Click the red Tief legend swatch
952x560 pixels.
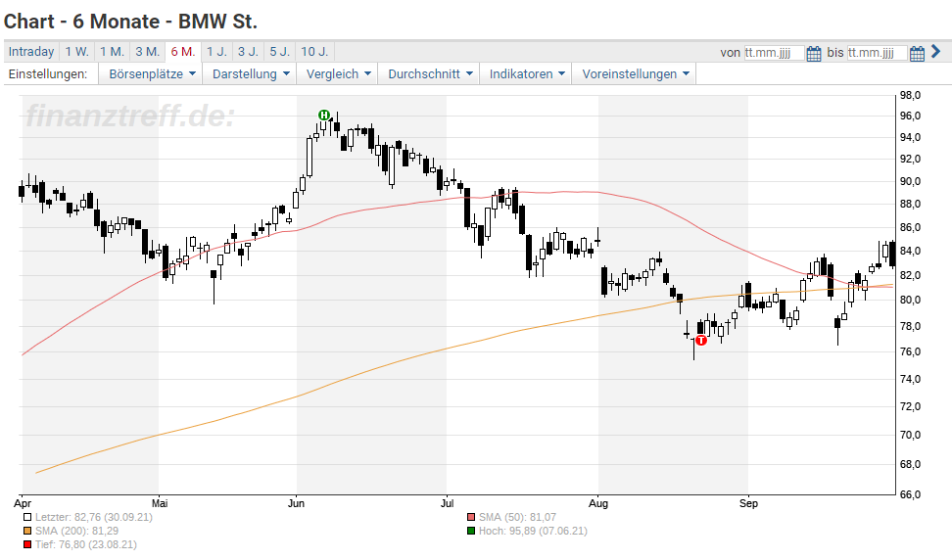[x=27, y=545]
